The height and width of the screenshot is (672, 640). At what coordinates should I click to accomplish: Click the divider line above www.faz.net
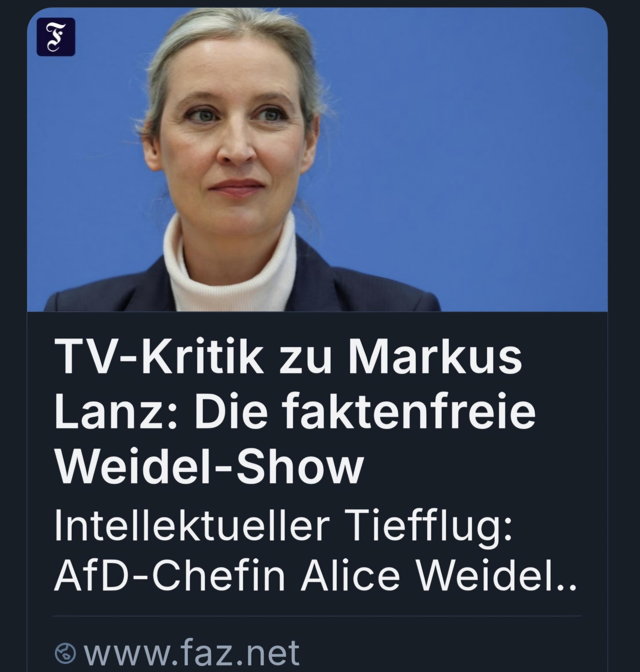317,616
